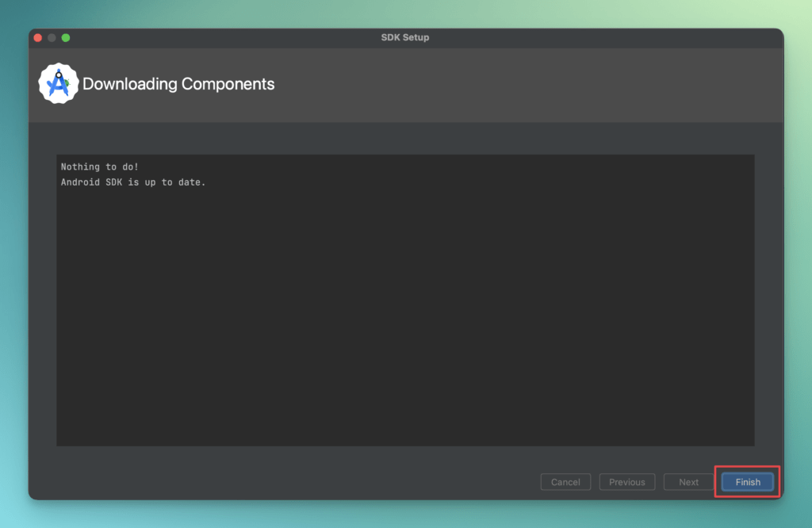Click the Cancel button

[x=565, y=482]
